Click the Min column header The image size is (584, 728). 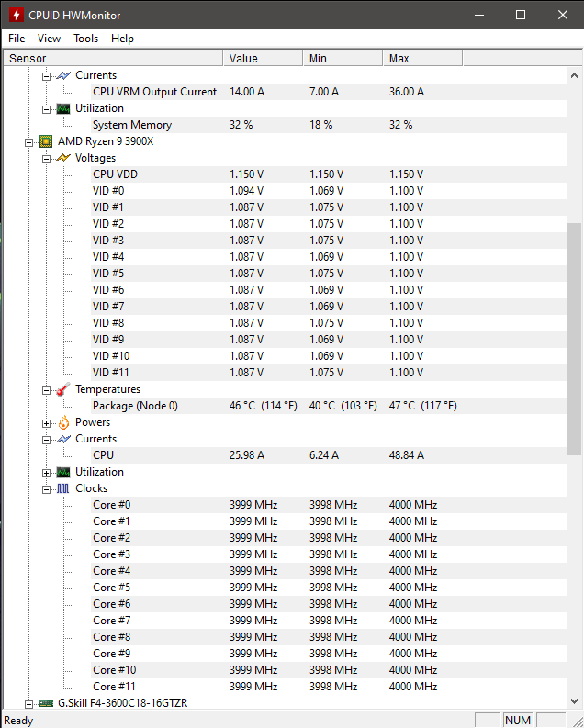click(343, 58)
